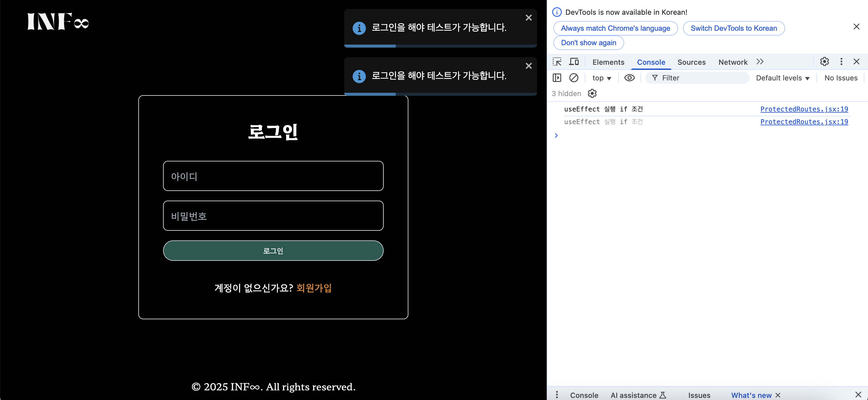
Task: Open console settings gear beside hidden count
Action: click(x=592, y=93)
